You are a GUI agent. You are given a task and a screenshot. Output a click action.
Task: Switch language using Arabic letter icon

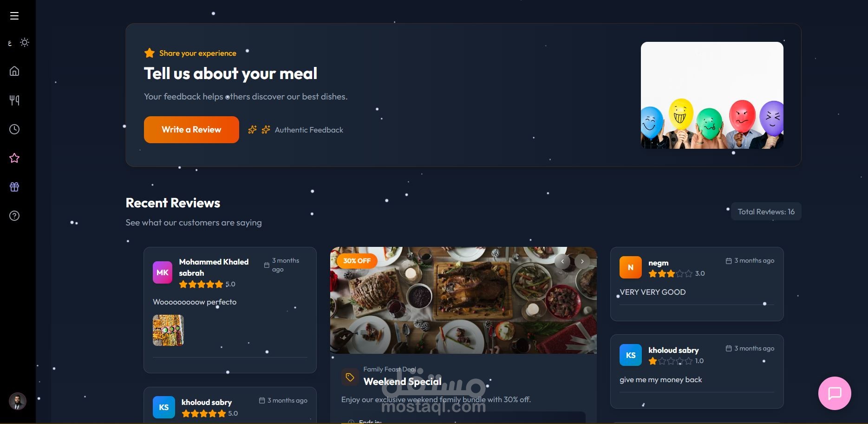(x=10, y=43)
